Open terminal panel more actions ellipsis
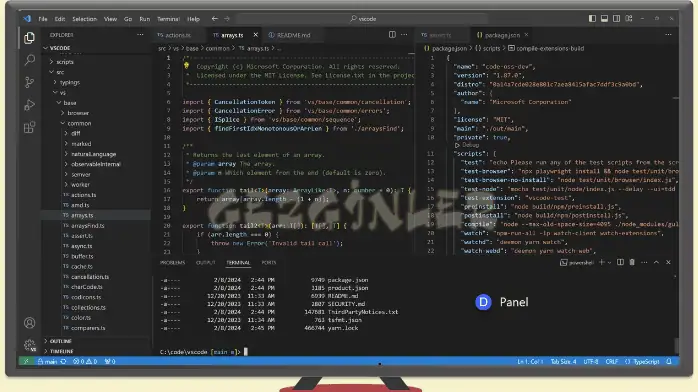The image size is (698, 392). (x=644, y=263)
